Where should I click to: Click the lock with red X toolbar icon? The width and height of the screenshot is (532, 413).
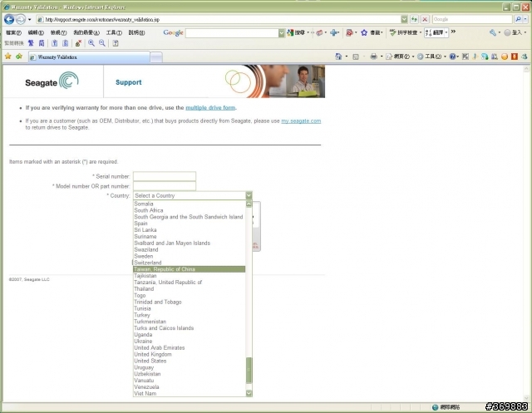click(x=78, y=43)
